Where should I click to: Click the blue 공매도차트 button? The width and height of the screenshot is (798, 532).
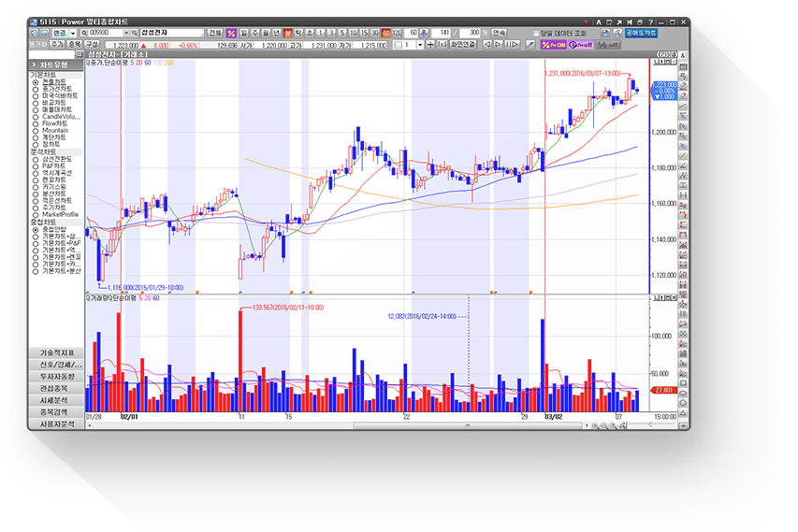641,33
